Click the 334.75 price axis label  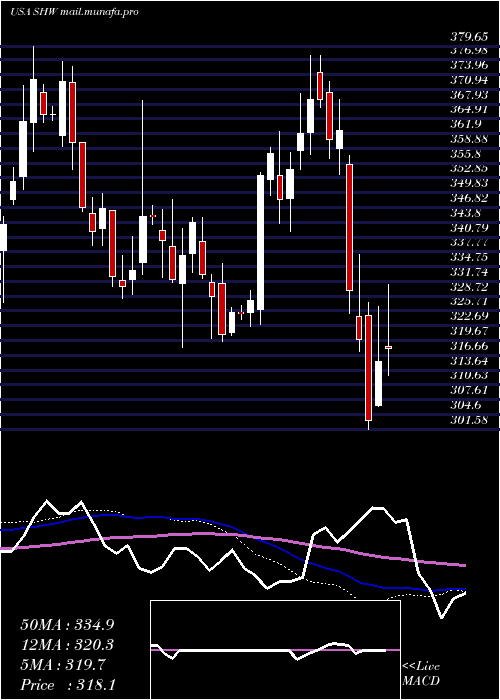tap(468, 257)
